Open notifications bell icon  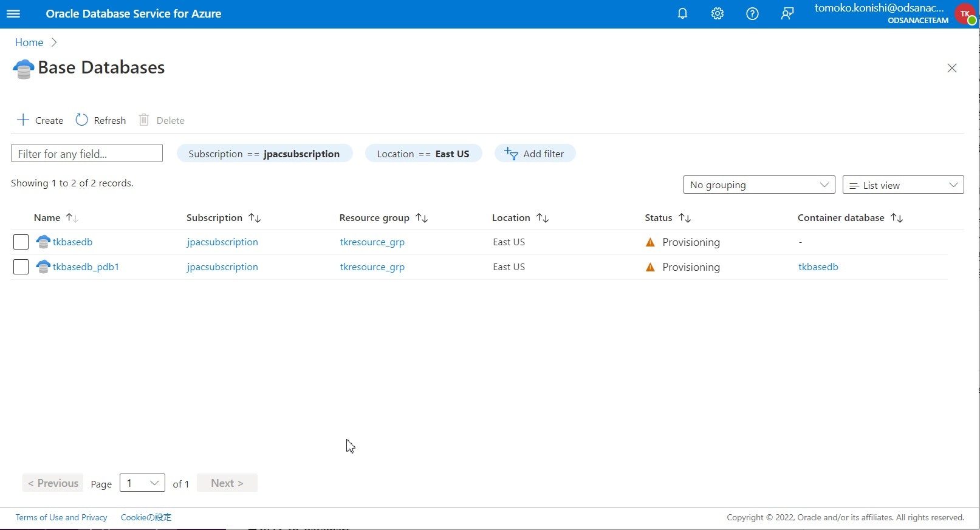(x=682, y=13)
